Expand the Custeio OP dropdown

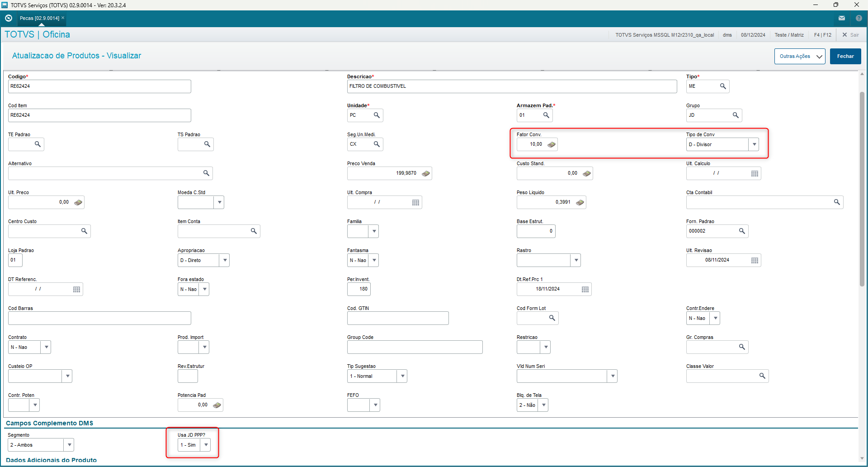pyautogui.click(x=67, y=376)
